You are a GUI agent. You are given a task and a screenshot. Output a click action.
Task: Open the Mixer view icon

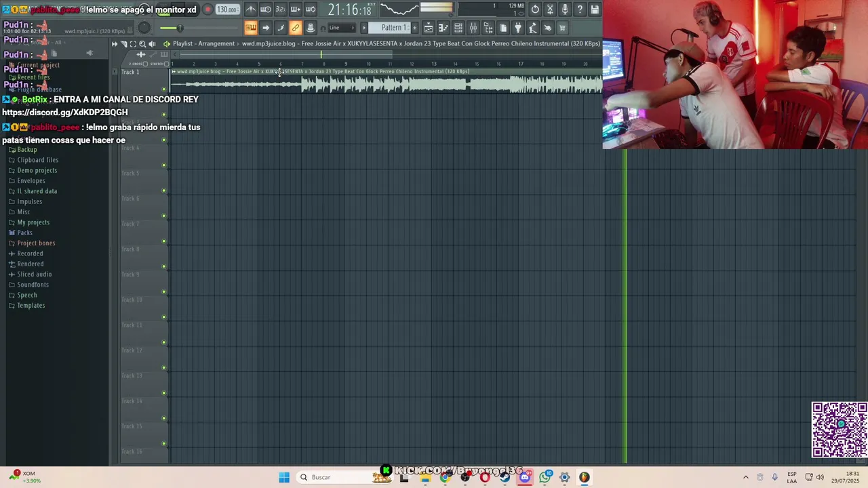473,28
